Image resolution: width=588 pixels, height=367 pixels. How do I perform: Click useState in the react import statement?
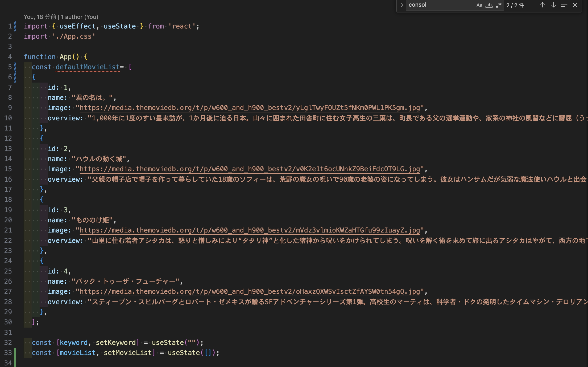119,26
